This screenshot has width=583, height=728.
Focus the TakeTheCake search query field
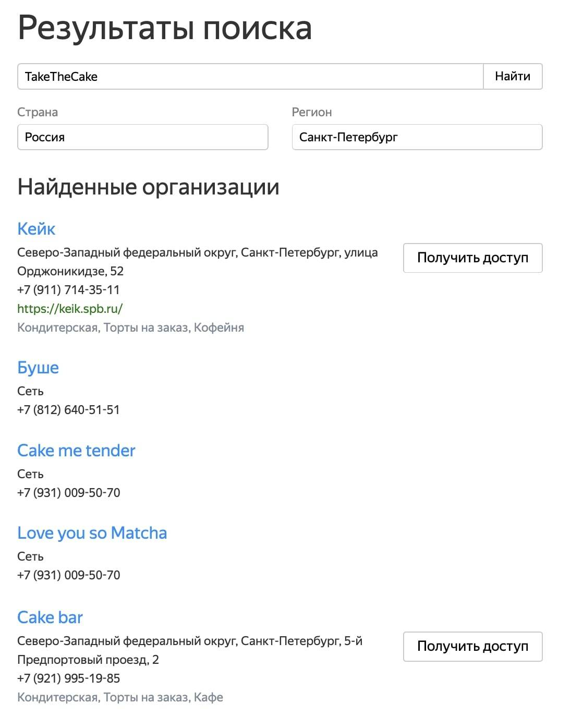tap(250, 76)
